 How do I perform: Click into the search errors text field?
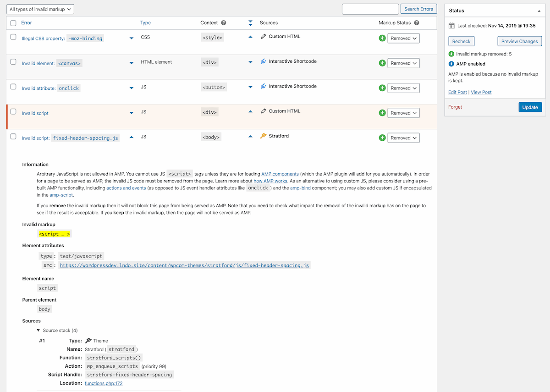pos(370,9)
